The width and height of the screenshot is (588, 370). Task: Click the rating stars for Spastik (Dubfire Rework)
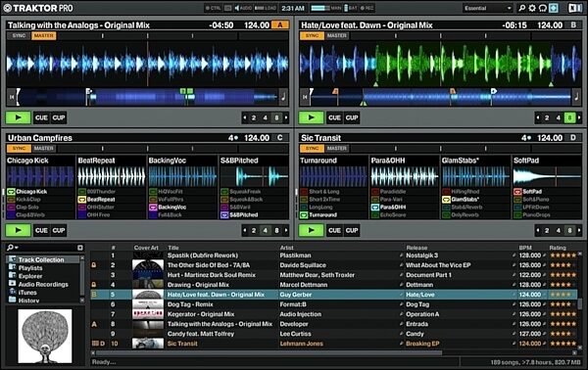coord(563,255)
